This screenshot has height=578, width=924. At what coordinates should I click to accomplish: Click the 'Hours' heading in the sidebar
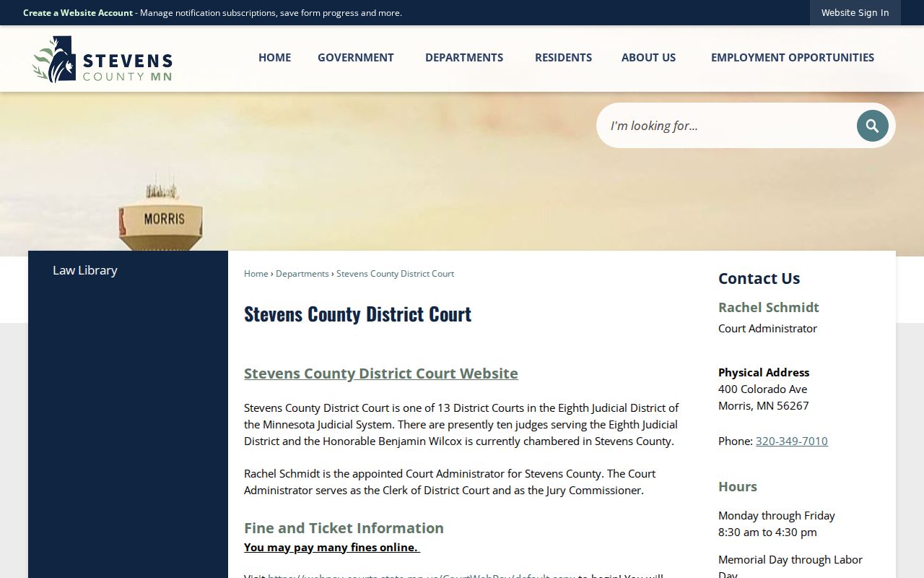tap(738, 487)
